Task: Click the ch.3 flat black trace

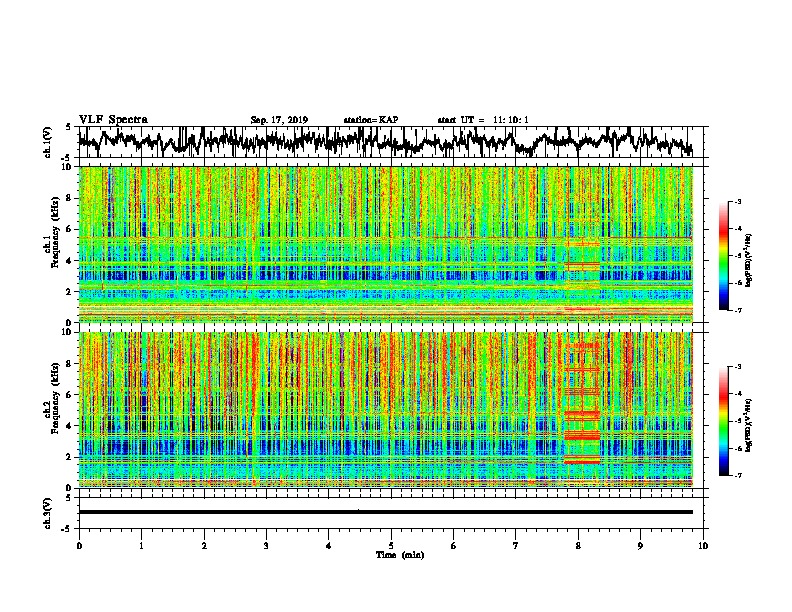Action: 385,512
